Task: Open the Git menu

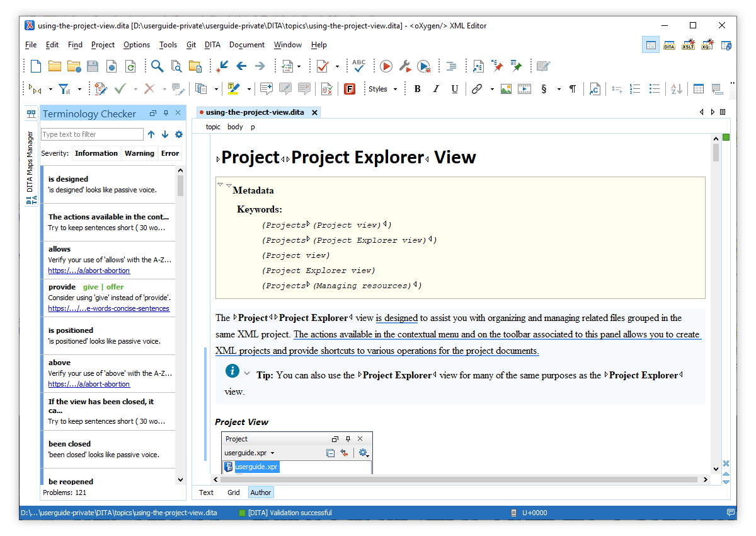Action: 191,45
